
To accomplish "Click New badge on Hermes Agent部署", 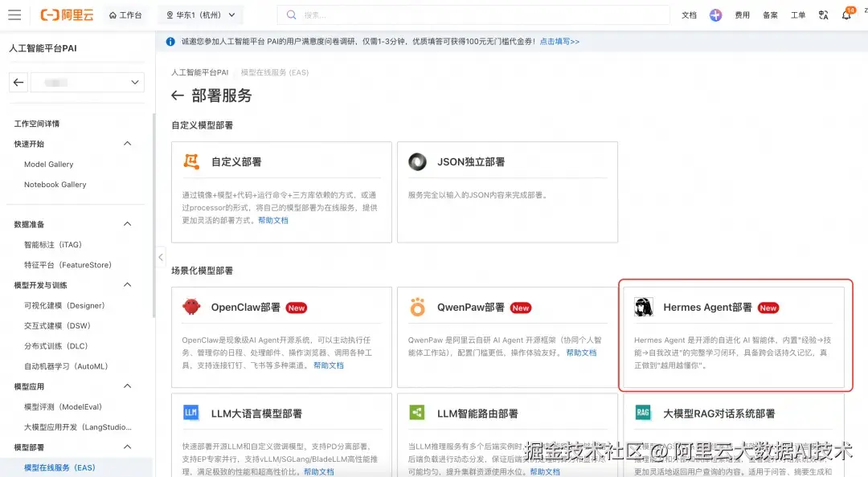I will click(x=768, y=308).
